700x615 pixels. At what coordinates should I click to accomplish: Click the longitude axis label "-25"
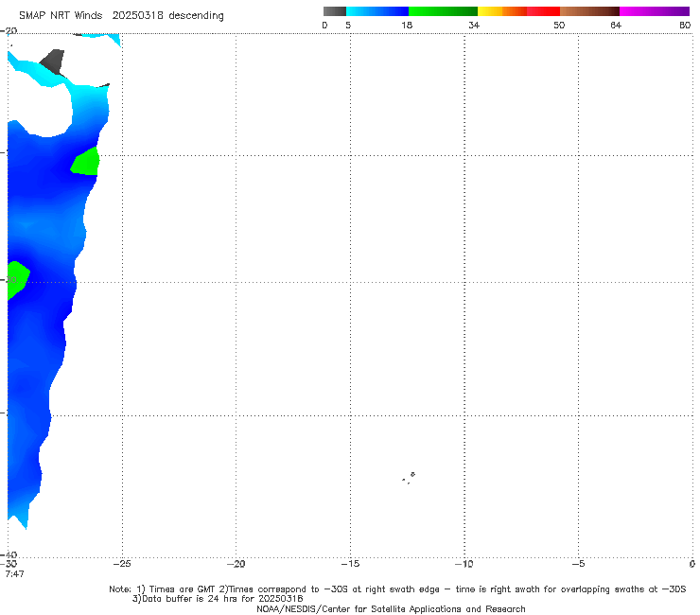(x=122, y=564)
